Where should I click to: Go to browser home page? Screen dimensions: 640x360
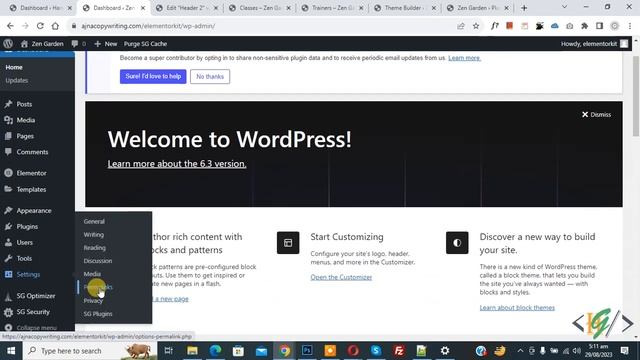(x=55, y=26)
